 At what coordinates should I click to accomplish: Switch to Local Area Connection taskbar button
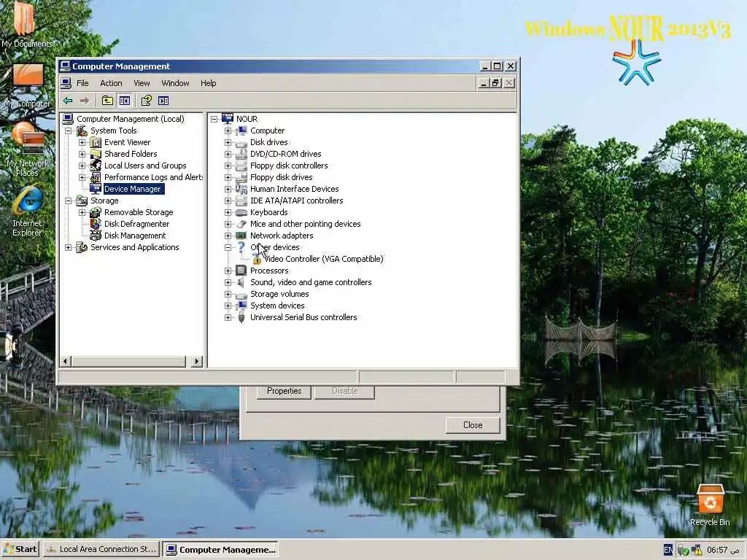101,549
